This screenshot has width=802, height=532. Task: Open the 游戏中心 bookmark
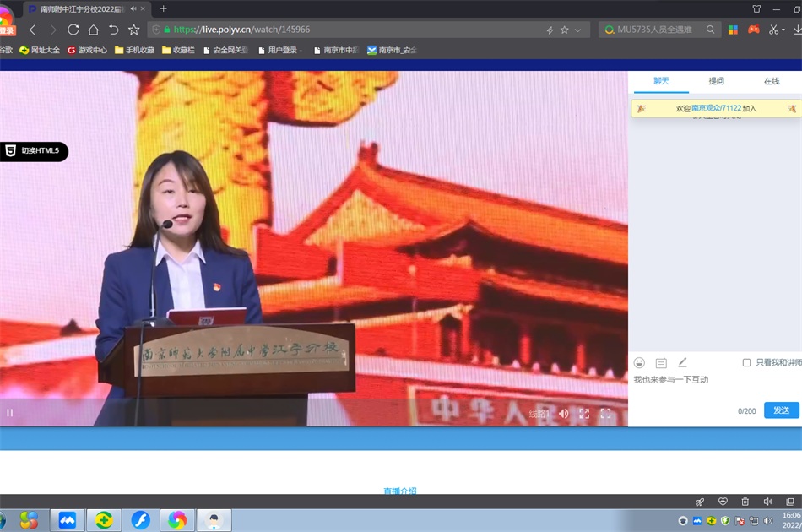(88, 50)
